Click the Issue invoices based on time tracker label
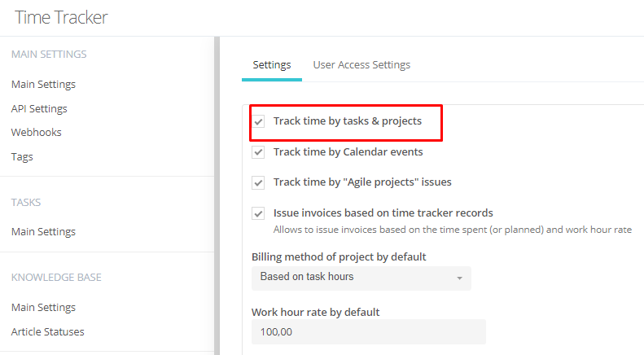This screenshot has height=355, width=644. point(383,213)
